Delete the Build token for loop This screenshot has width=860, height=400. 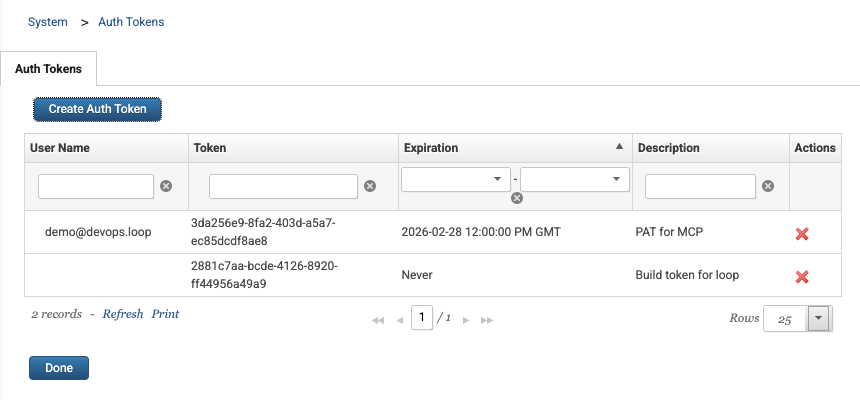click(x=801, y=277)
